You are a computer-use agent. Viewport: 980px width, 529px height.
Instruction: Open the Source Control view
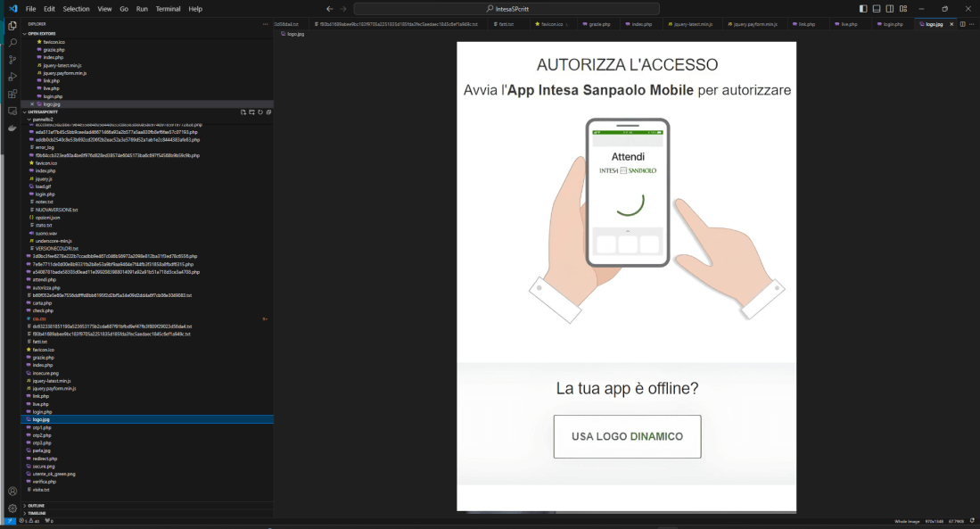point(12,60)
